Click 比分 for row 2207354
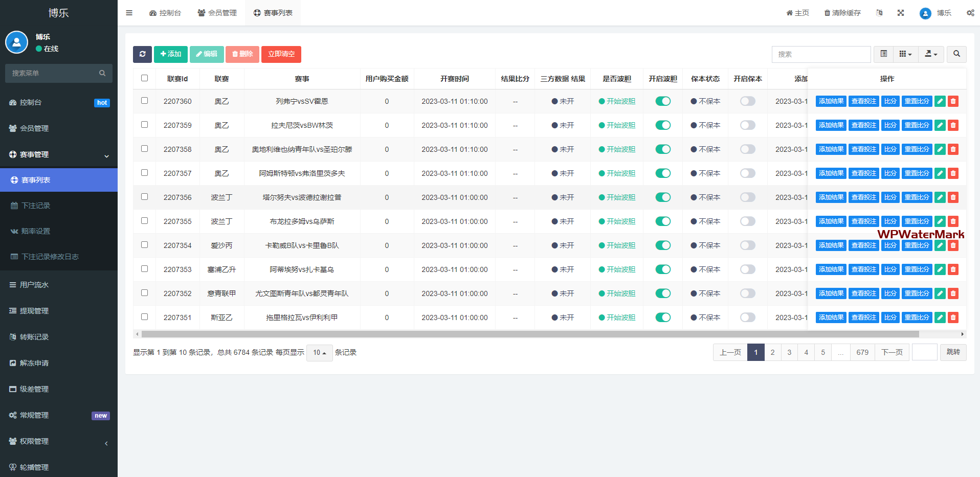This screenshot has height=477, width=980. tap(890, 245)
